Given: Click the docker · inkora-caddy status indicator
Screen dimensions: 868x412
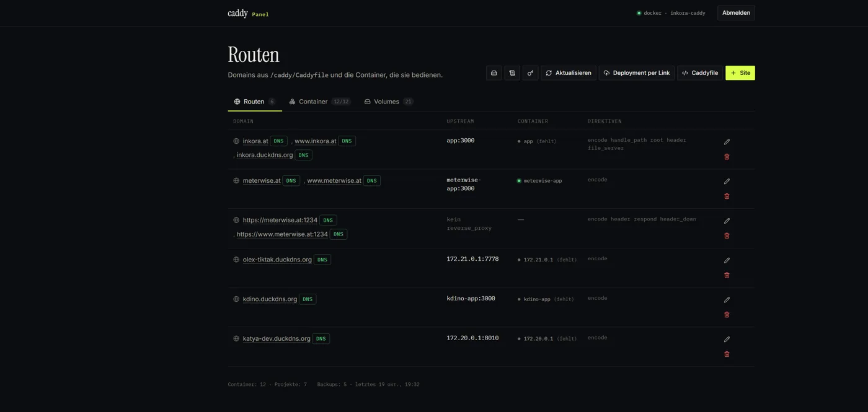Looking at the screenshot, I should pyautogui.click(x=671, y=13).
